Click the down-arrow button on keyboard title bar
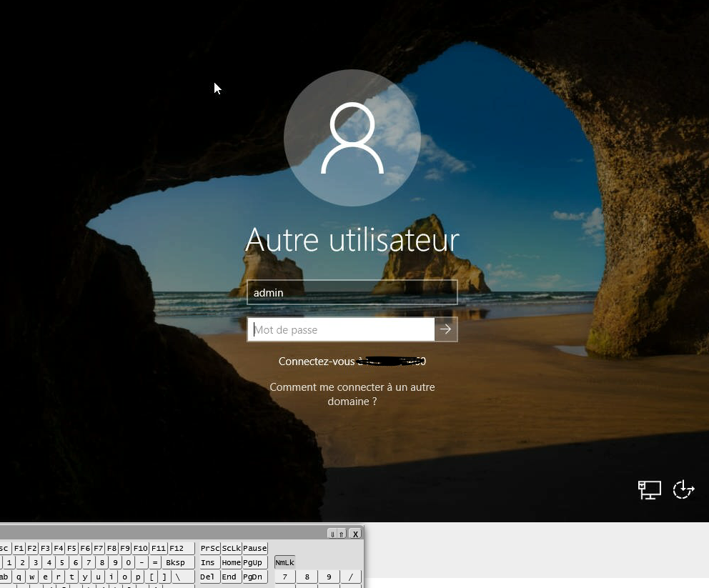The width and height of the screenshot is (709, 588). coord(332,534)
